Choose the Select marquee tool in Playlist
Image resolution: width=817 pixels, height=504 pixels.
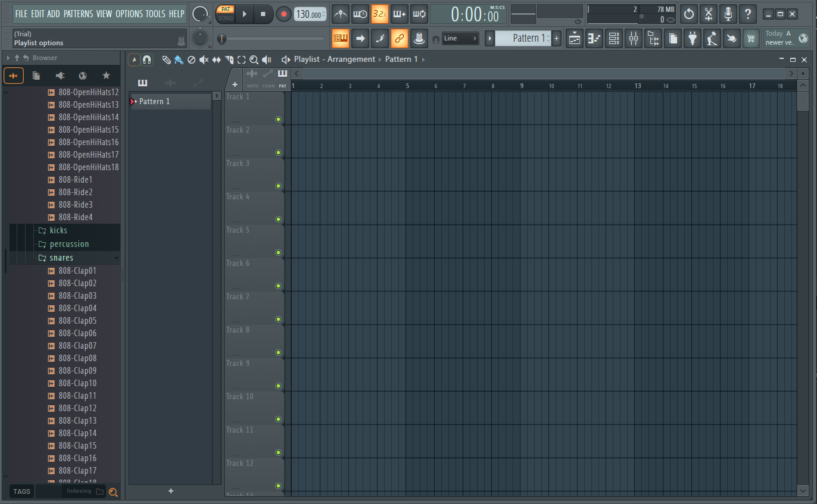241,60
